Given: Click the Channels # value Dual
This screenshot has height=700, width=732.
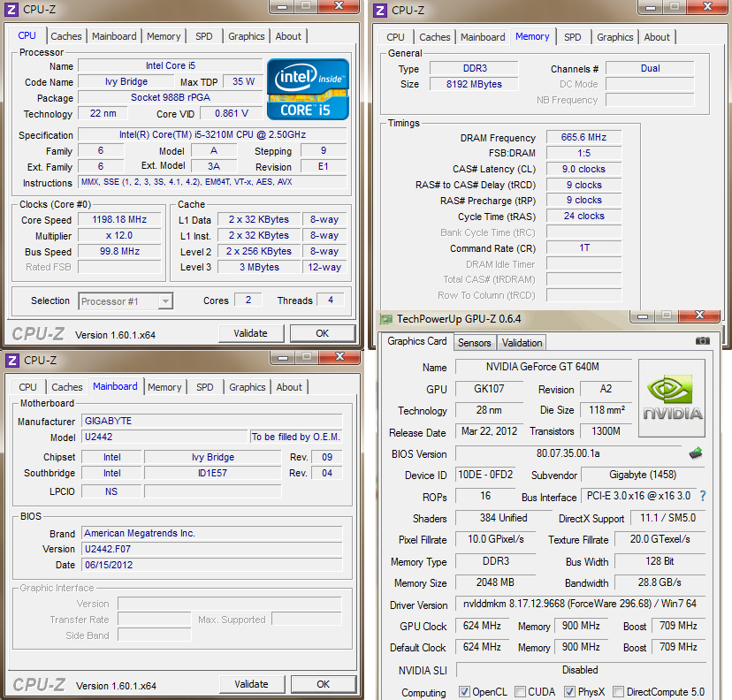Looking at the screenshot, I should coord(650,68).
